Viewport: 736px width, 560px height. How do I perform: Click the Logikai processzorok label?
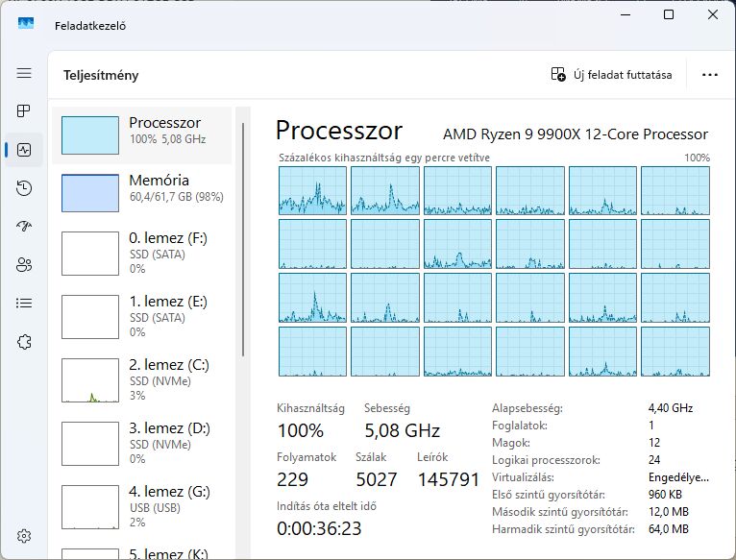[x=546, y=460]
